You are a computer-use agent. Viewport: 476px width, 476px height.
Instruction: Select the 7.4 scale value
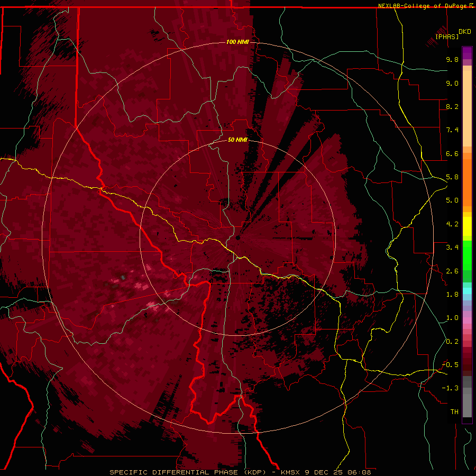(x=452, y=130)
